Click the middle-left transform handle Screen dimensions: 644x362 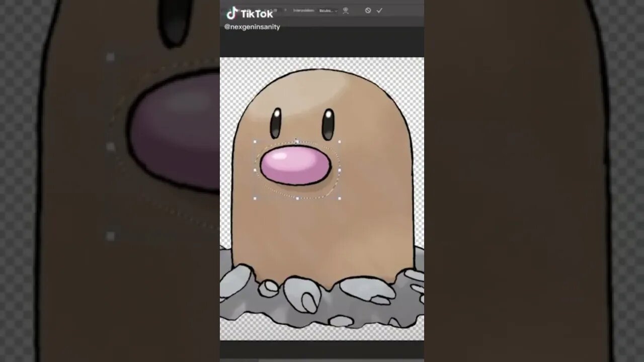click(255, 170)
